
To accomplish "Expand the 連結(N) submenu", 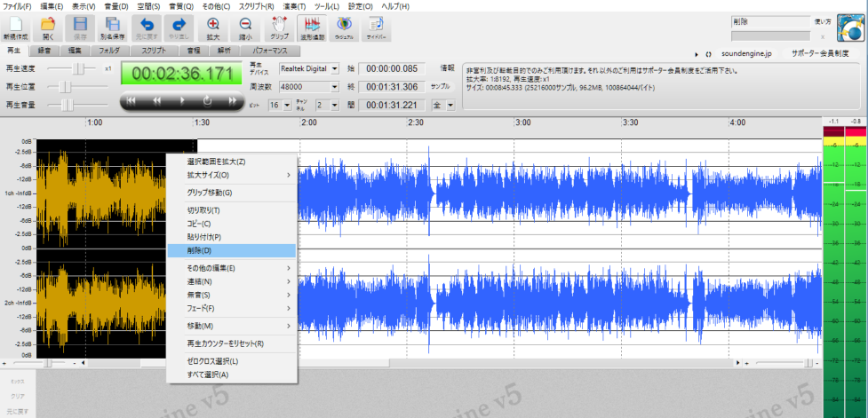I will [231, 281].
